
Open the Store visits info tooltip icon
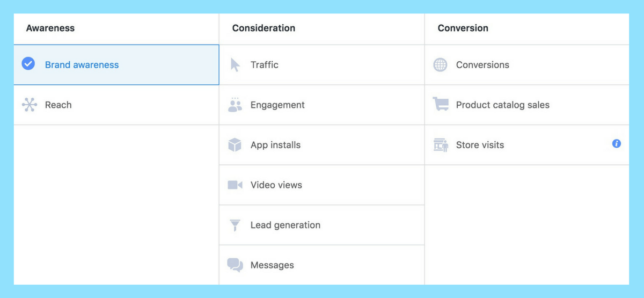point(617,144)
